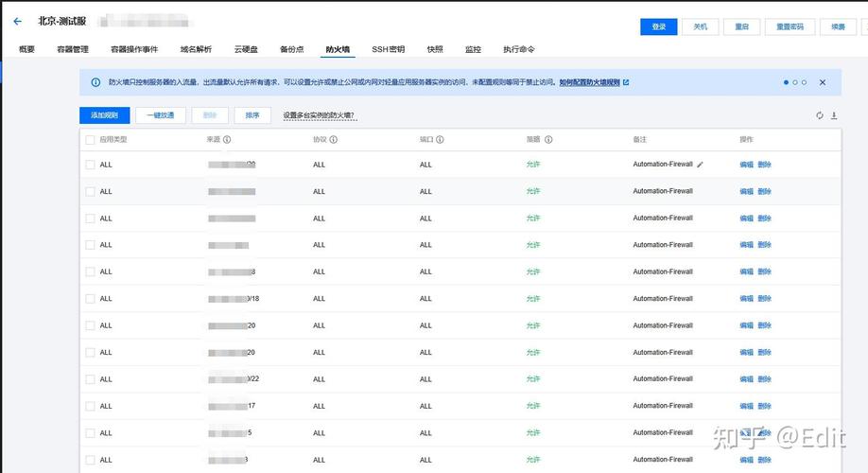Go to 域名解析 tab
Image resolution: width=868 pixels, height=473 pixels.
196,49
